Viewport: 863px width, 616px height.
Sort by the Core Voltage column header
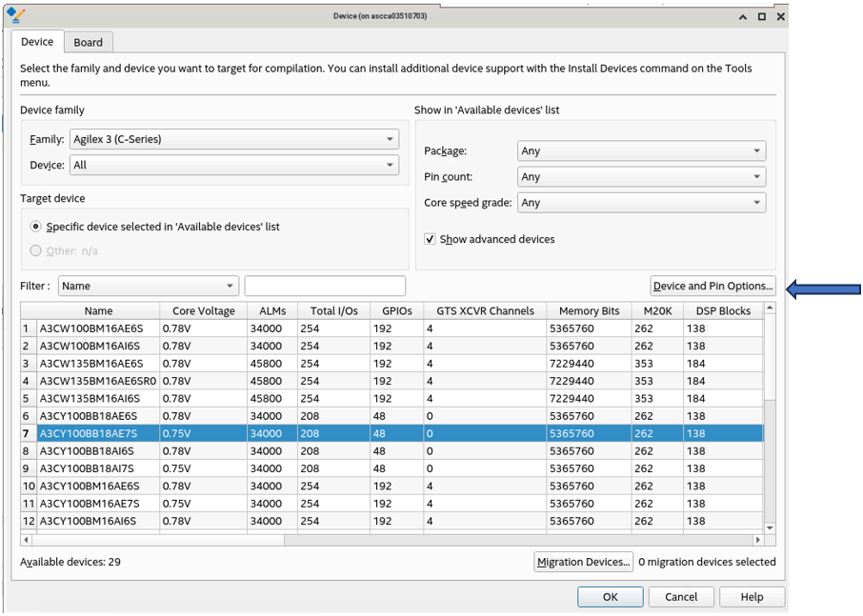click(x=204, y=310)
